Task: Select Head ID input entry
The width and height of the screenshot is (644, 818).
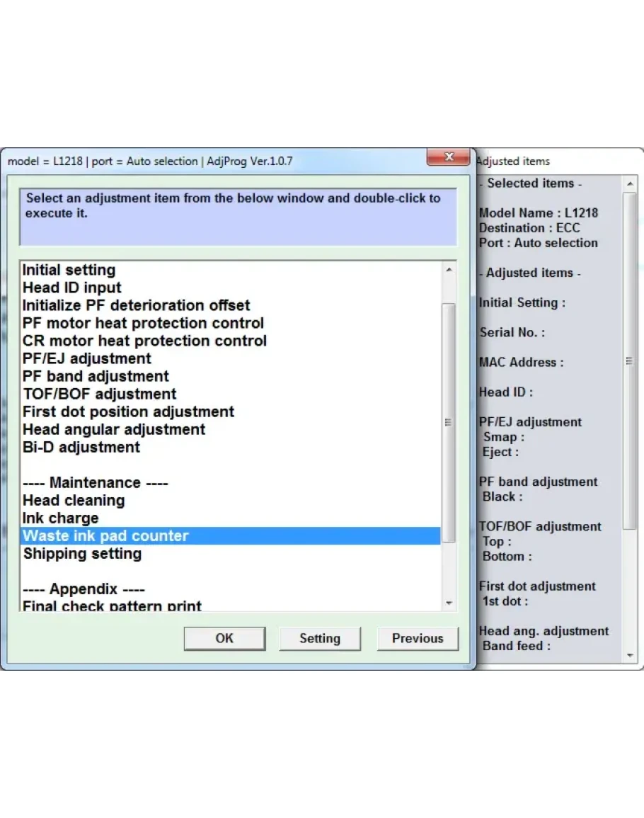Action: tap(72, 288)
